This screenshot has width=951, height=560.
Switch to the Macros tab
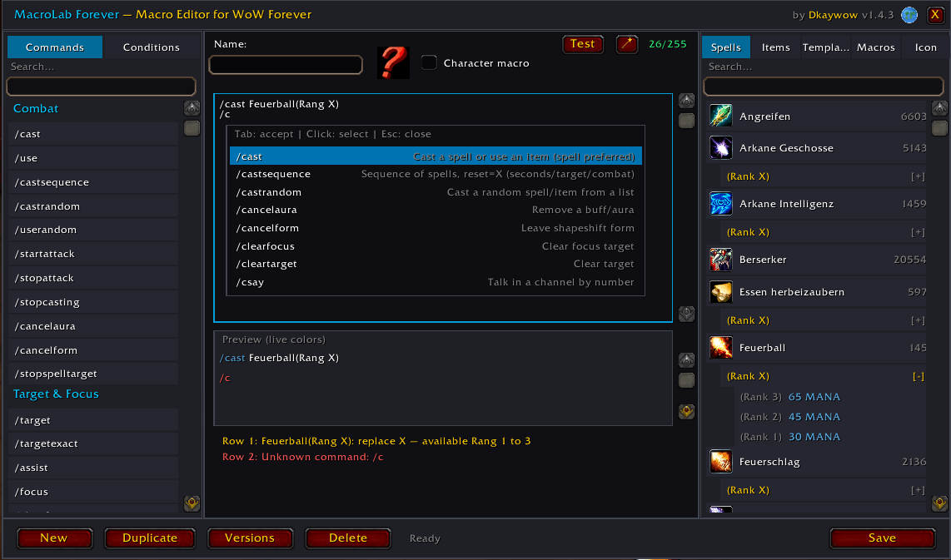click(876, 47)
